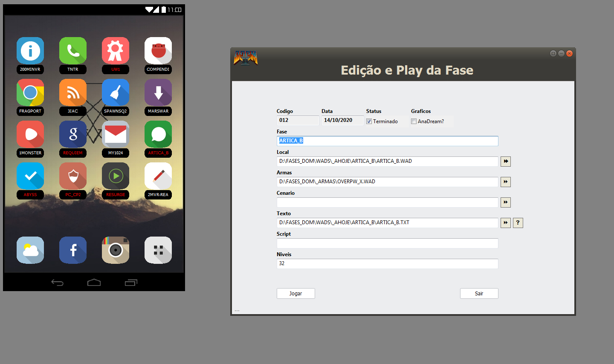
Task: Click the Sair button
Action: point(479,294)
